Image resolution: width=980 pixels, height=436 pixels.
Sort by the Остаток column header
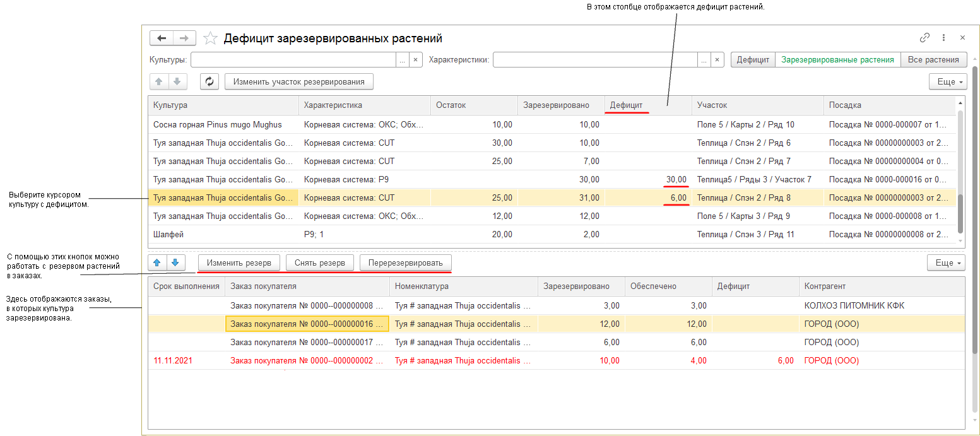pyautogui.click(x=473, y=105)
